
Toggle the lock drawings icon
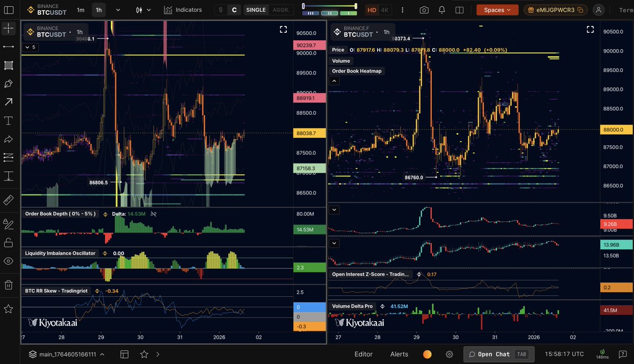point(8,242)
